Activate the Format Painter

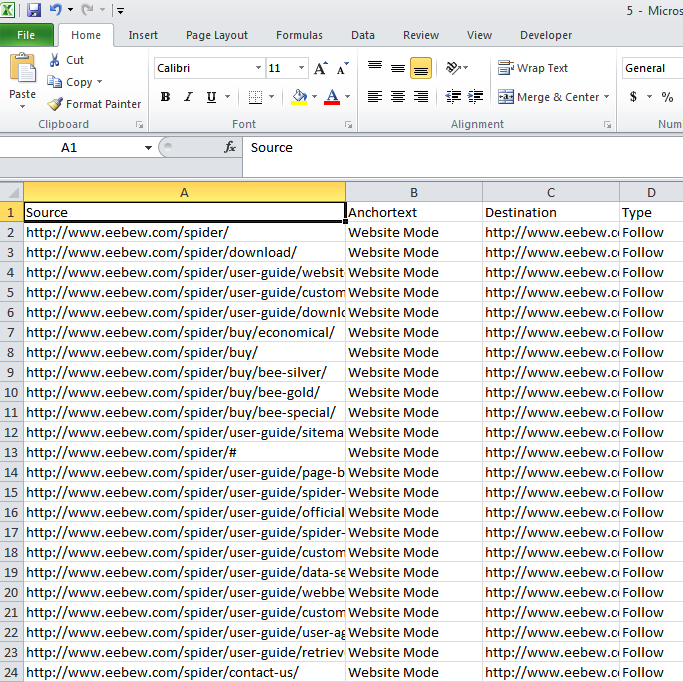tap(94, 104)
